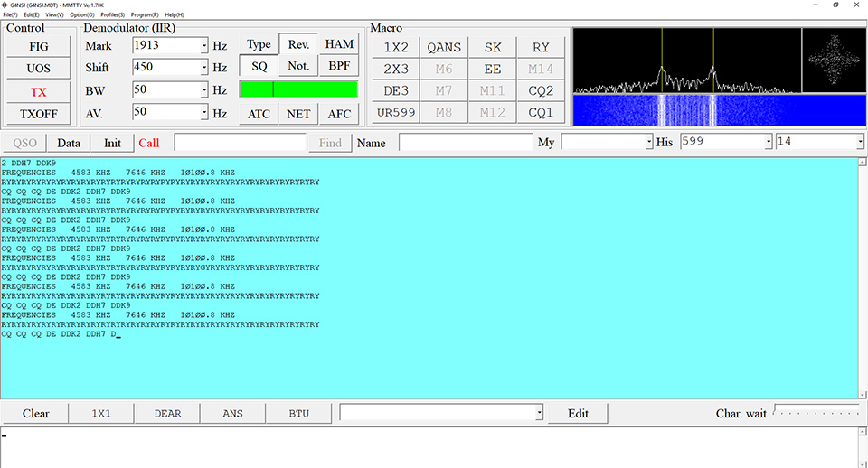868x468 pixels.
Task: Toggle the Not. notch filter button
Action: coord(298,66)
